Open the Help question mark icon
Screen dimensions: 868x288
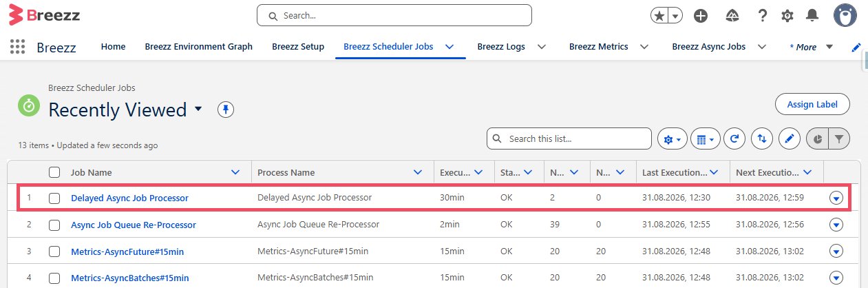click(x=763, y=15)
